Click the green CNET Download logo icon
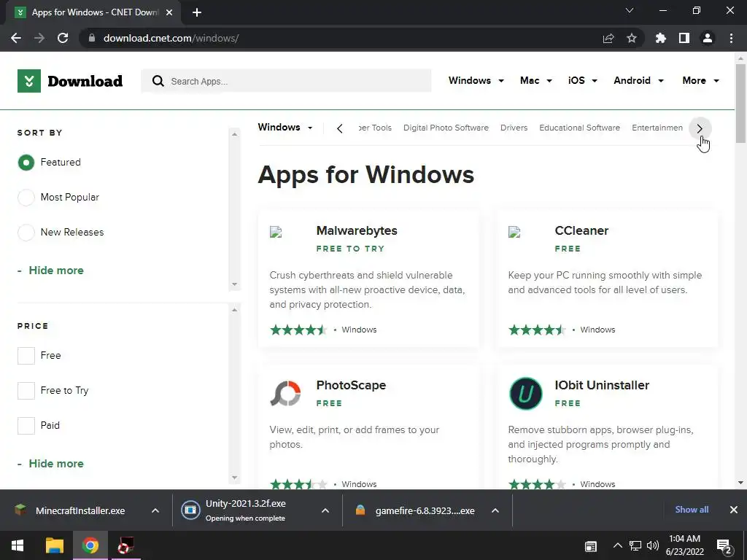Screen dimensions: 747x560 (x=29, y=81)
